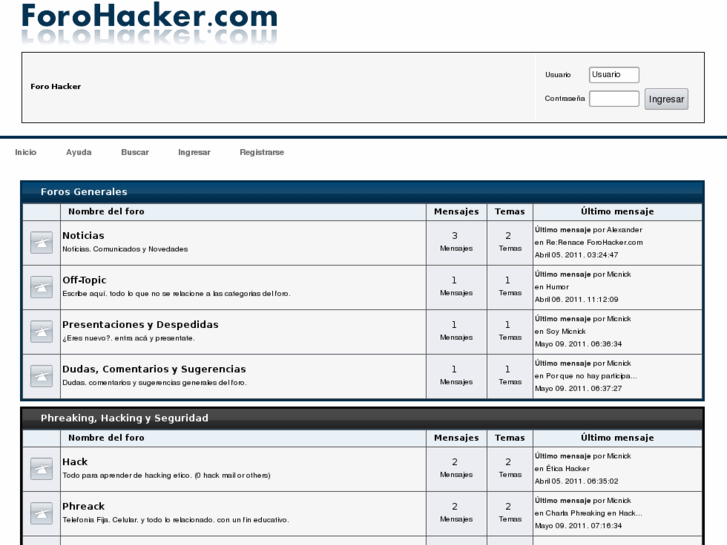Click the '2 Temas' count for Hack
The width and height of the screenshot is (727, 545).
coord(510,468)
